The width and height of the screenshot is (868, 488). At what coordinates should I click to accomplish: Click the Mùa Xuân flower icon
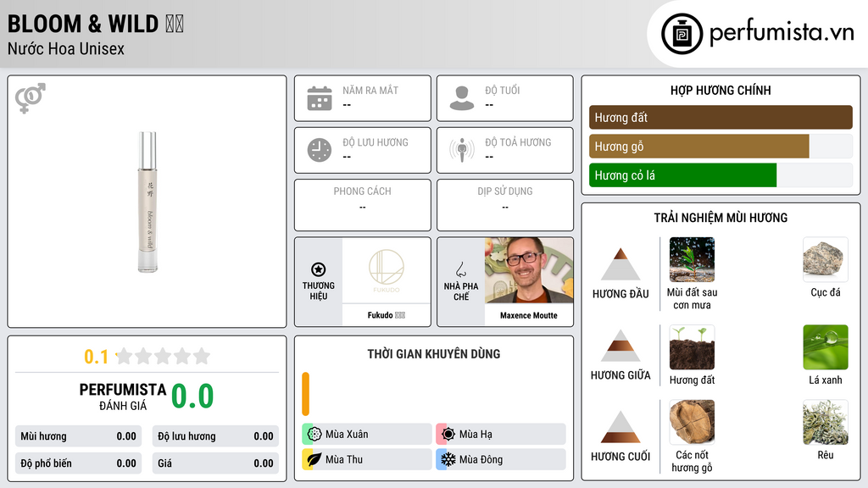314,434
